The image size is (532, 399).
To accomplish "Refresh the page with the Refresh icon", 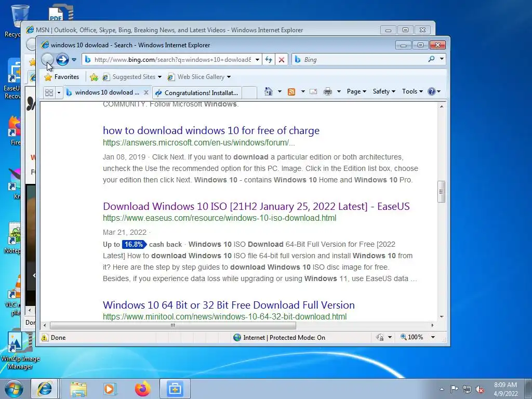I will pos(269,60).
